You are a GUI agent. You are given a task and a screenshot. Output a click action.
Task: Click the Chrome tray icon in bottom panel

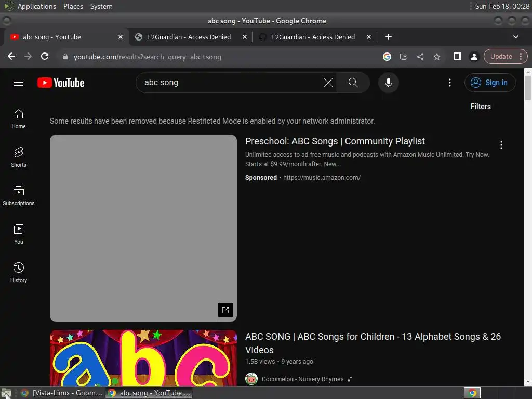(472, 393)
